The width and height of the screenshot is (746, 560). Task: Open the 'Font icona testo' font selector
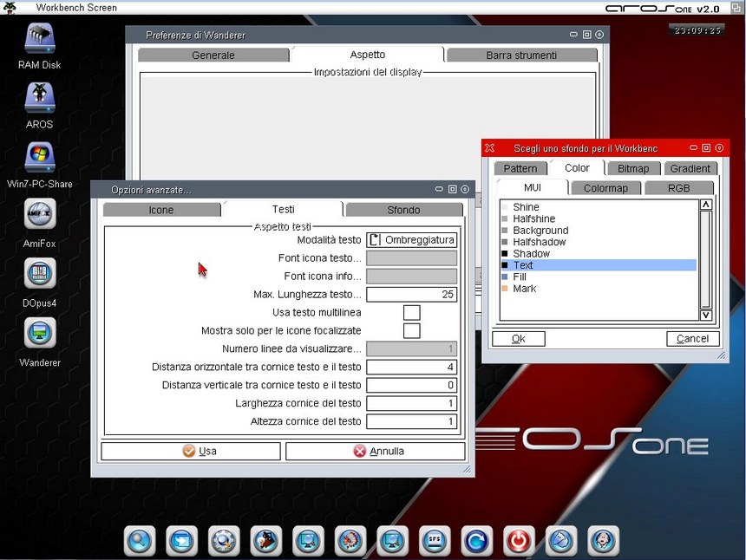[411, 258]
